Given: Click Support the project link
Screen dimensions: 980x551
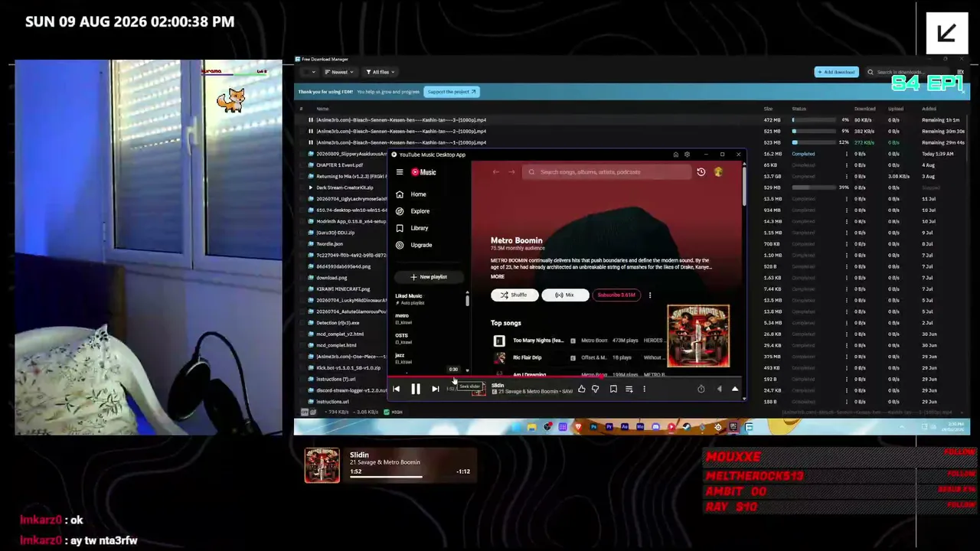Looking at the screenshot, I should [x=452, y=92].
